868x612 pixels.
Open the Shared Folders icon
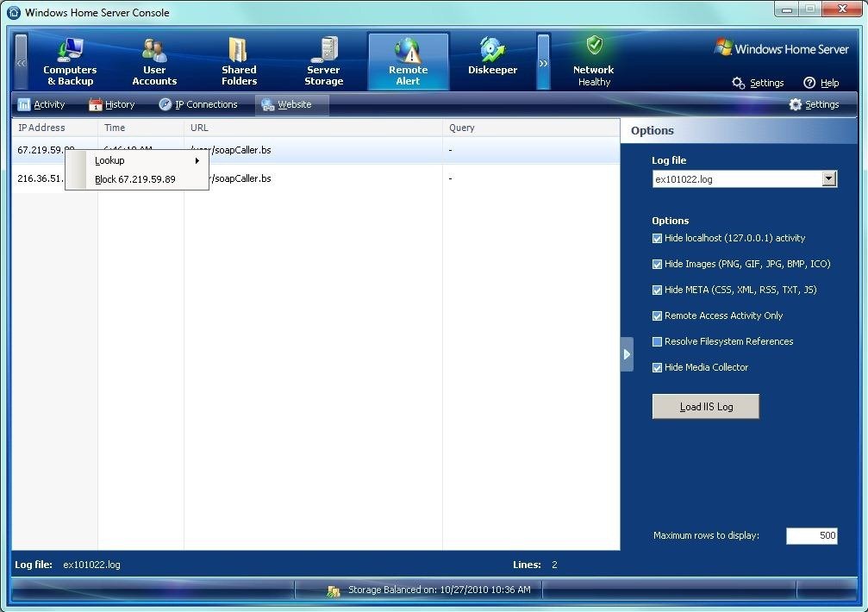coord(239,49)
